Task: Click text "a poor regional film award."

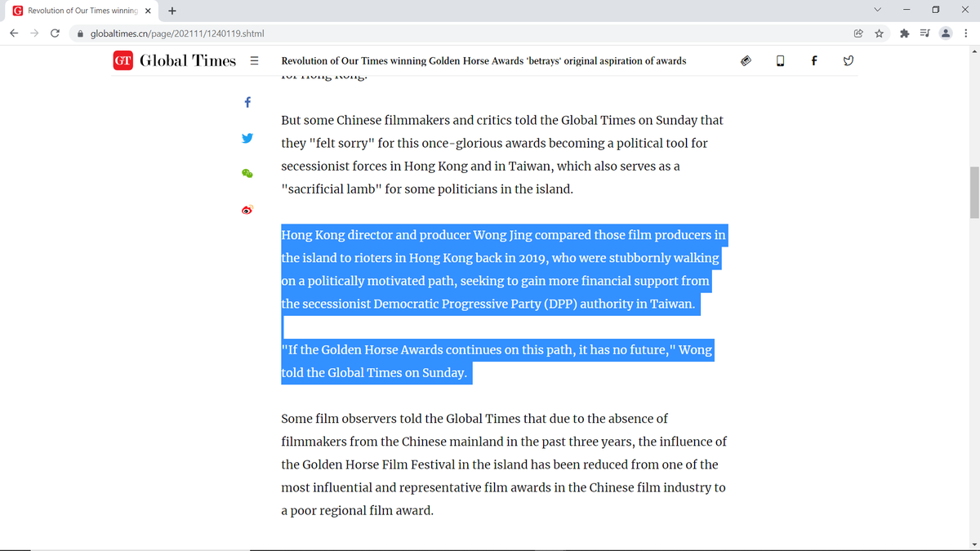Action: click(x=357, y=511)
